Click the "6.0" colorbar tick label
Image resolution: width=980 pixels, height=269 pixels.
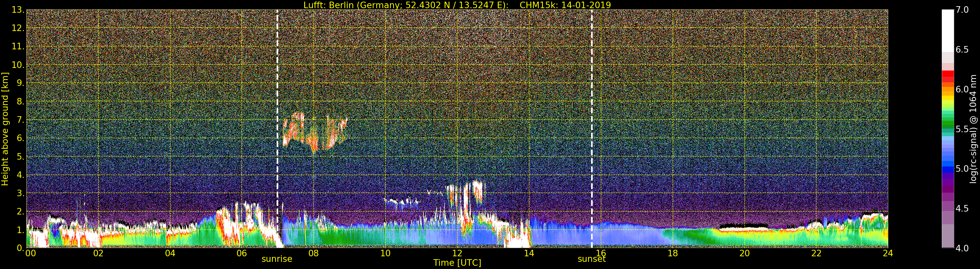(x=962, y=89)
